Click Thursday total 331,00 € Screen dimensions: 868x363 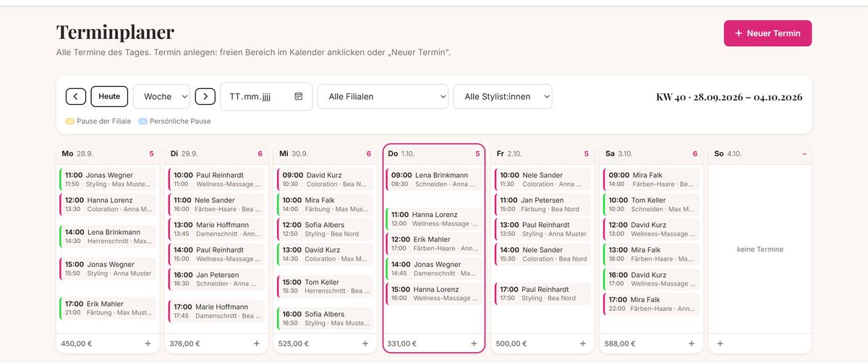click(x=402, y=343)
